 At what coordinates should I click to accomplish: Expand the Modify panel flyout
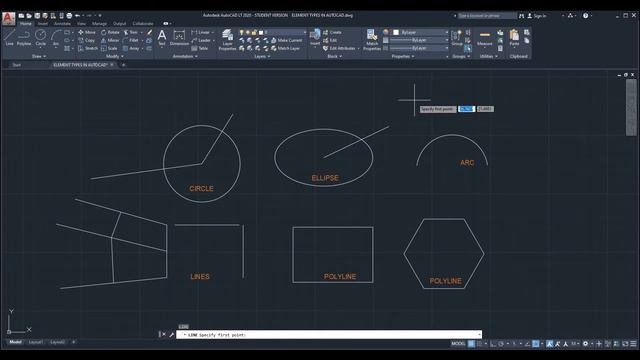tap(115, 56)
